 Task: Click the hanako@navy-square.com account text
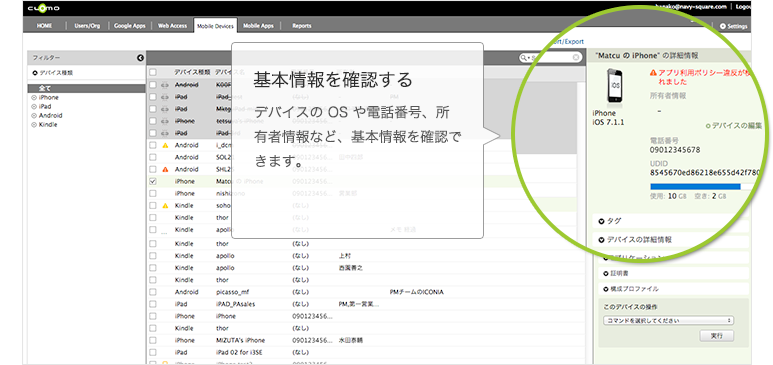pos(690,6)
